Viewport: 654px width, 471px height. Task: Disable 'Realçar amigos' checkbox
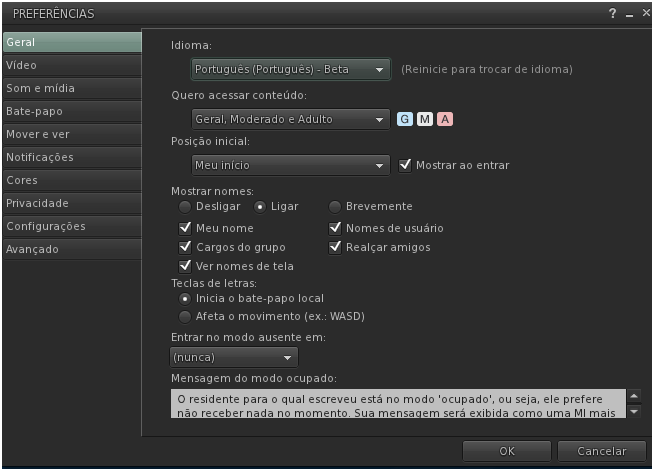point(336,247)
